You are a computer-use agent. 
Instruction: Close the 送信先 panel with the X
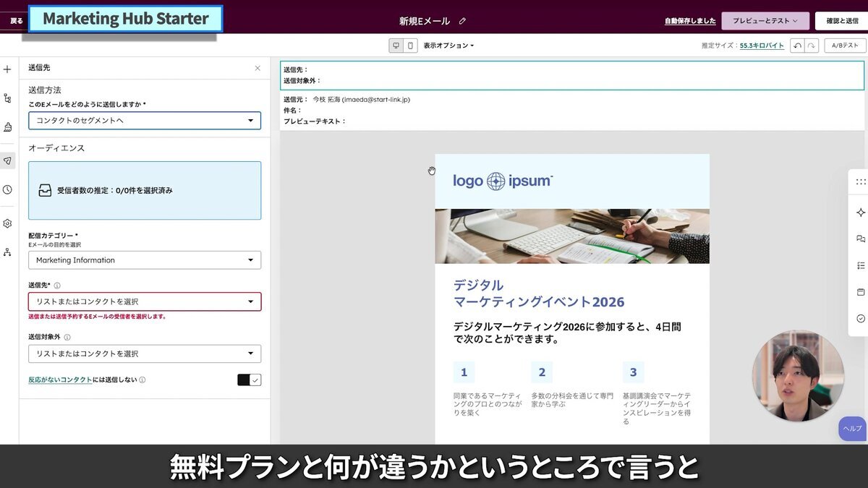coord(258,67)
